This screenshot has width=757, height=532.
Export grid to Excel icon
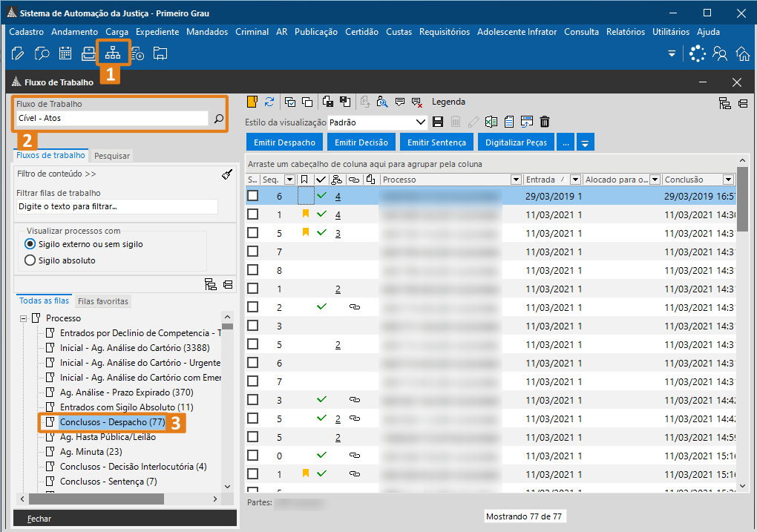pos(491,122)
